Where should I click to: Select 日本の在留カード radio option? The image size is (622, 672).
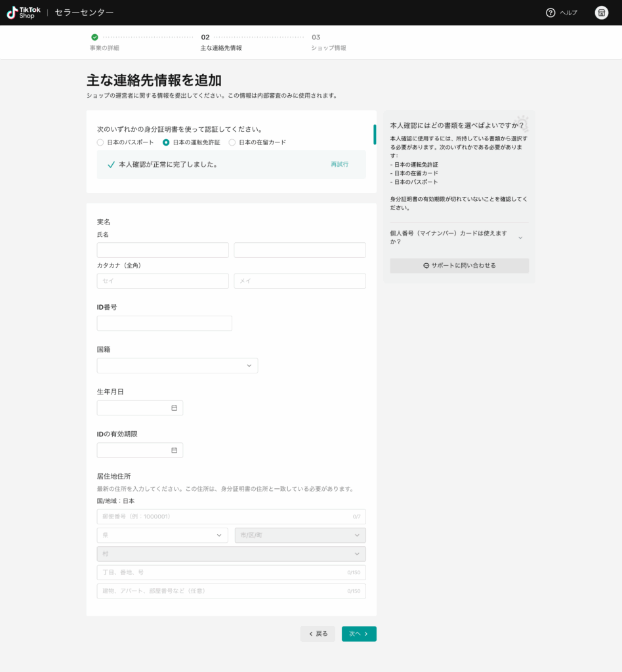(x=232, y=142)
